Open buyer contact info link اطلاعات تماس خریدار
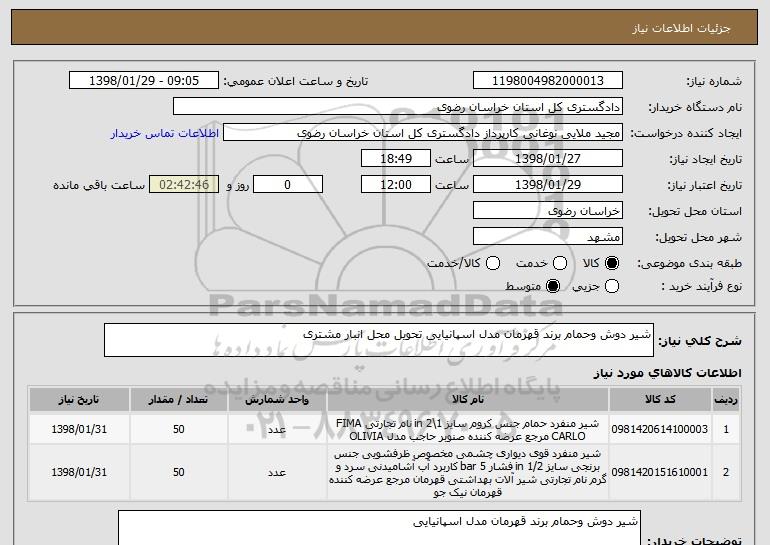 coord(165,134)
